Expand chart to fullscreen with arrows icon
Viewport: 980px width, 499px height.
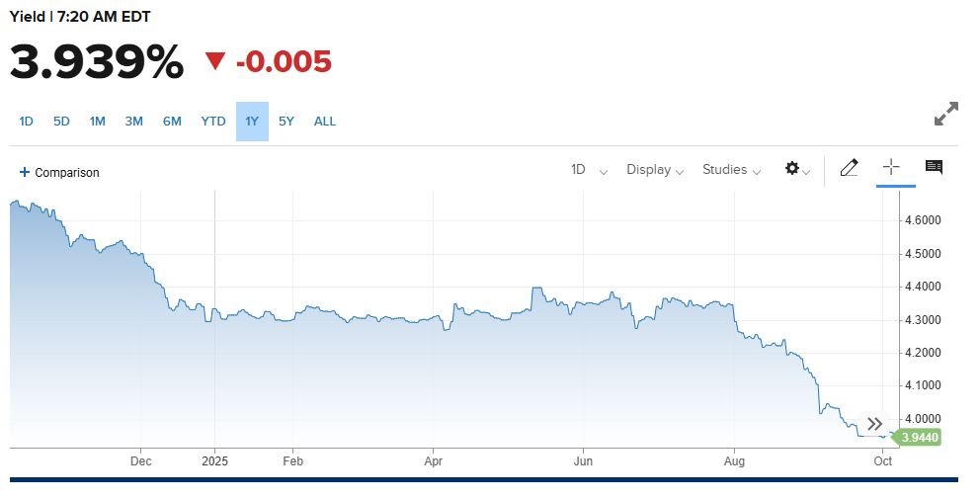point(946,114)
